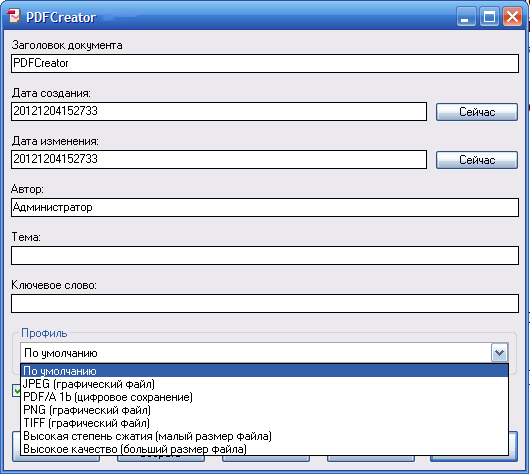
Task: Maximize the PDFCreator window
Action: pos(489,16)
